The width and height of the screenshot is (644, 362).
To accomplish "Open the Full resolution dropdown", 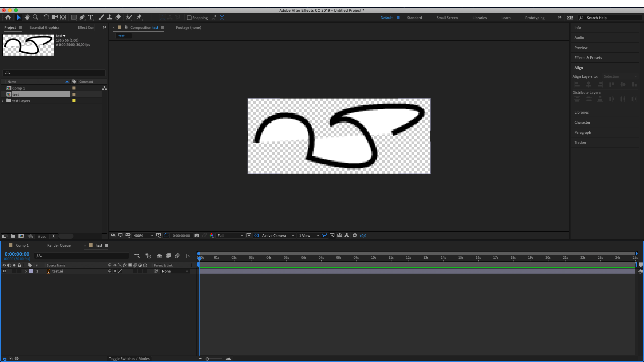I will coord(230,236).
